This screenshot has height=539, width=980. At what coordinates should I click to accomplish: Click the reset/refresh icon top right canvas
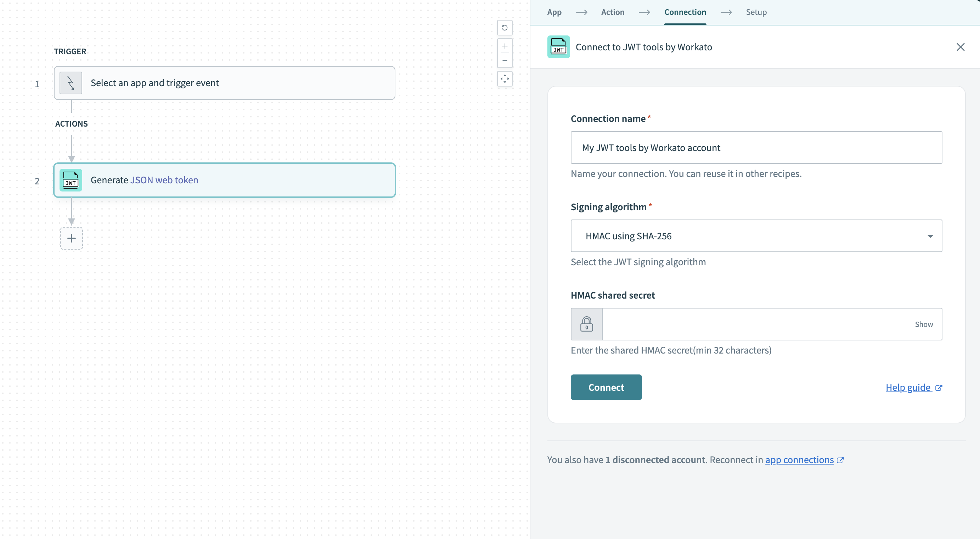[505, 27]
